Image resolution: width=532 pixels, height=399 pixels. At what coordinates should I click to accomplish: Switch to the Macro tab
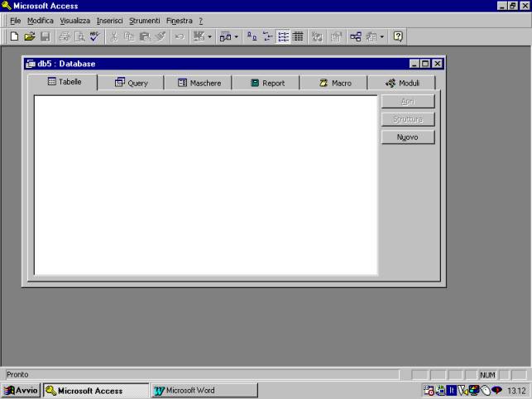point(334,83)
